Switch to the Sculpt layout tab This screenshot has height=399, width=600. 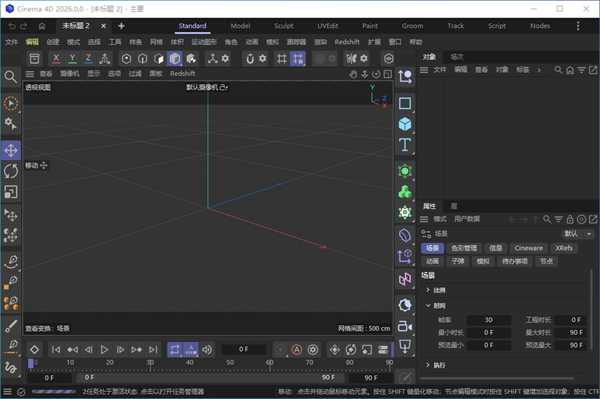click(x=284, y=26)
